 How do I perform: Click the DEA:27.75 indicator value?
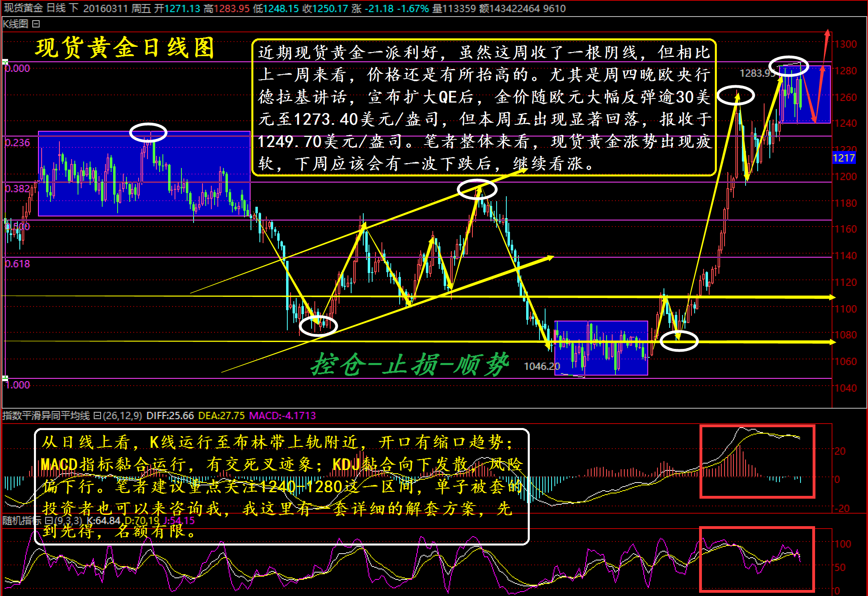click(x=221, y=416)
